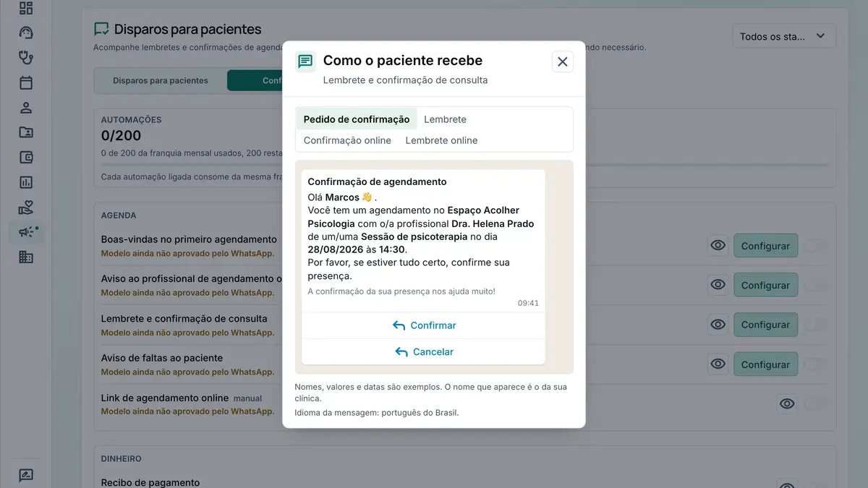The image size is (868, 488).
Task: Click 'Idioma da mensagem: português do Brasil.' note
Action: click(376, 413)
